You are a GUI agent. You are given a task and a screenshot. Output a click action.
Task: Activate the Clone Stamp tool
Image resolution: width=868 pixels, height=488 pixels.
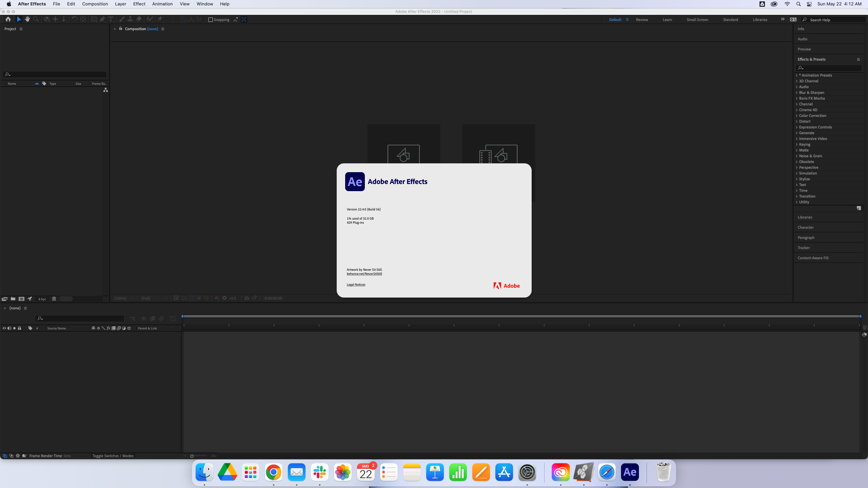pos(130,19)
